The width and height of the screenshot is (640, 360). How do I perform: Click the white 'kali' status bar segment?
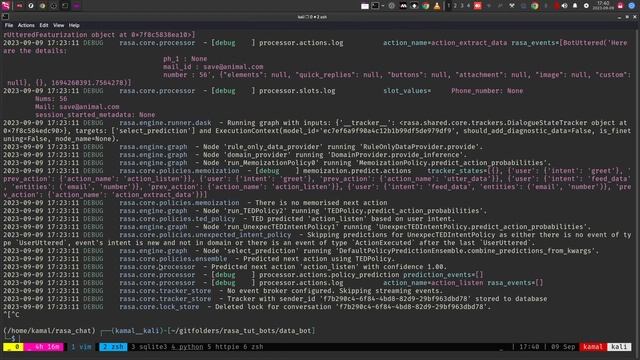click(x=619, y=347)
